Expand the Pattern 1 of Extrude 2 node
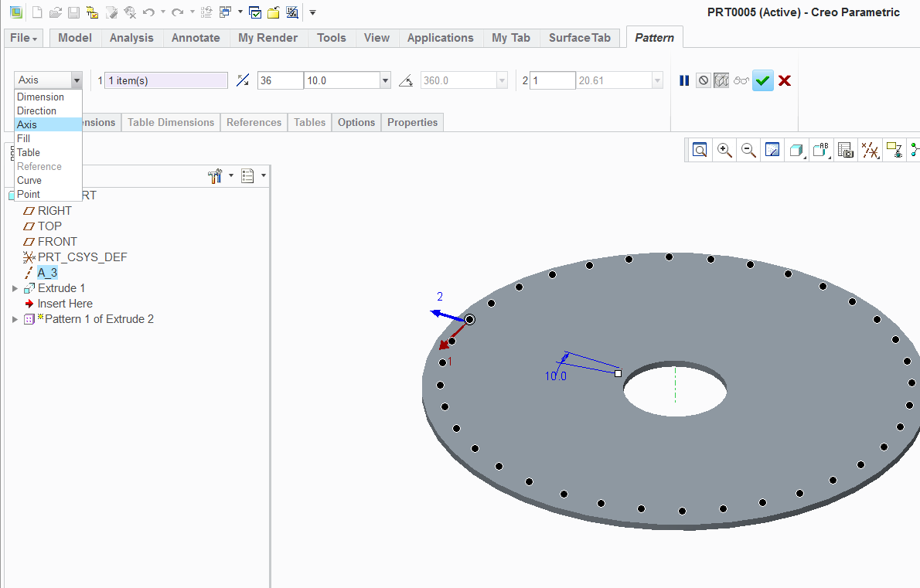 tap(15, 320)
